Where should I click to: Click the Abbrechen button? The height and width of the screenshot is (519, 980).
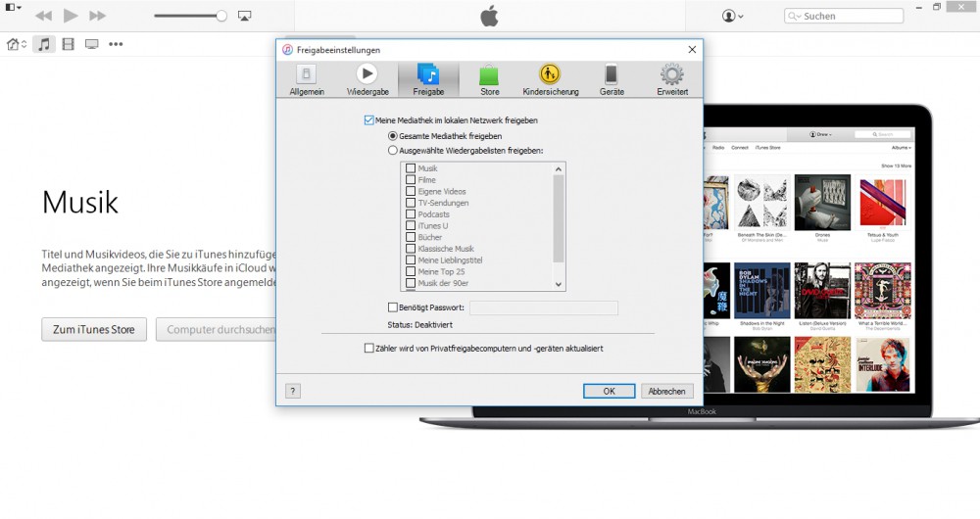666,391
